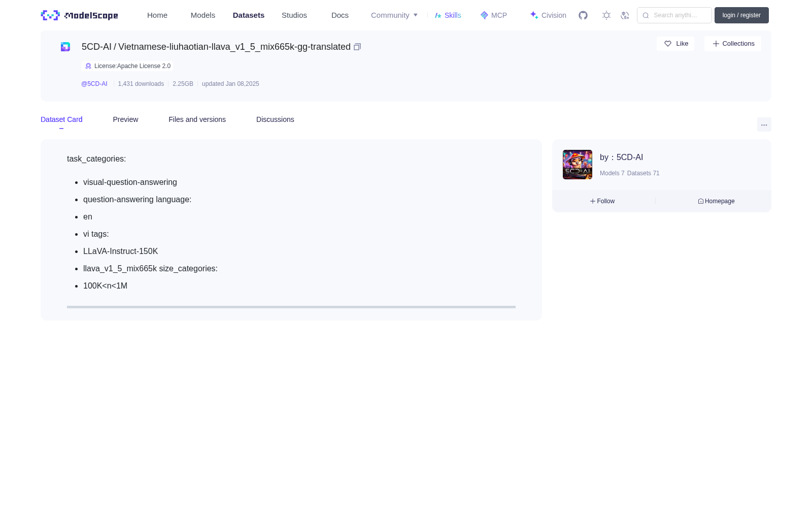Image resolution: width=812 pixels, height=508 pixels.
Task: Click 'LLaVA-Instruct-150K' list item
Action: coord(120,251)
